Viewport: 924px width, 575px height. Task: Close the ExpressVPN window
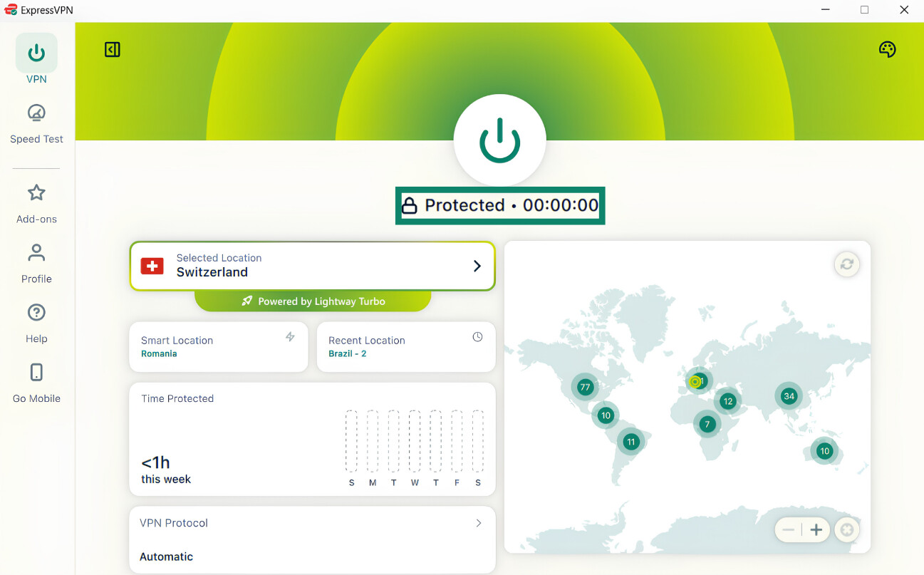(x=903, y=10)
